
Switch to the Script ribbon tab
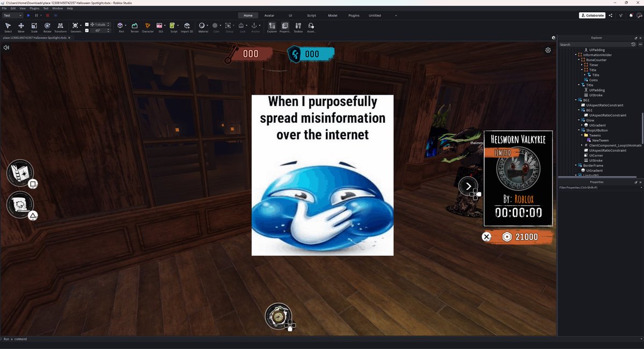311,16
